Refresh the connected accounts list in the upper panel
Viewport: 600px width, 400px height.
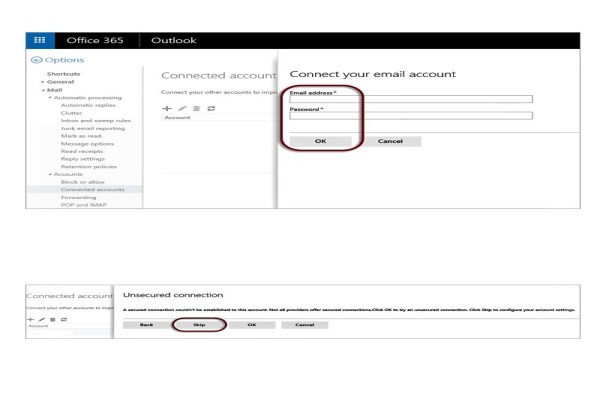point(211,108)
